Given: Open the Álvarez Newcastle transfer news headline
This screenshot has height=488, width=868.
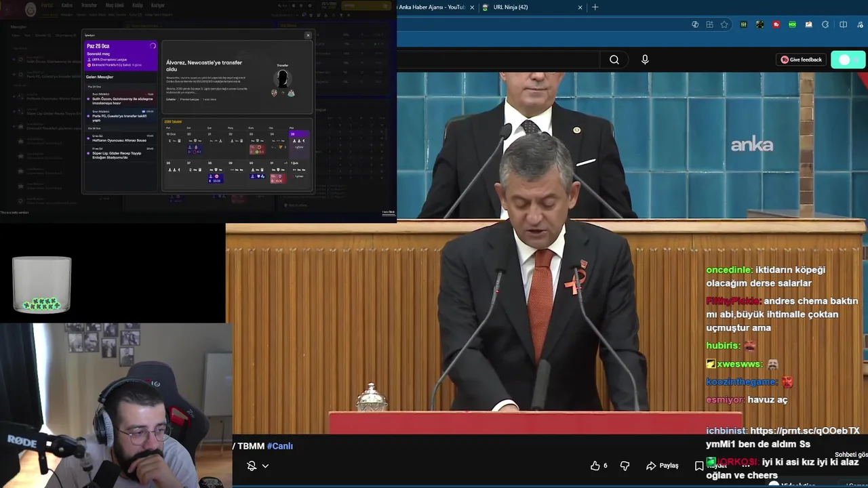Looking at the screenshot, I should (x=204, y=66).
